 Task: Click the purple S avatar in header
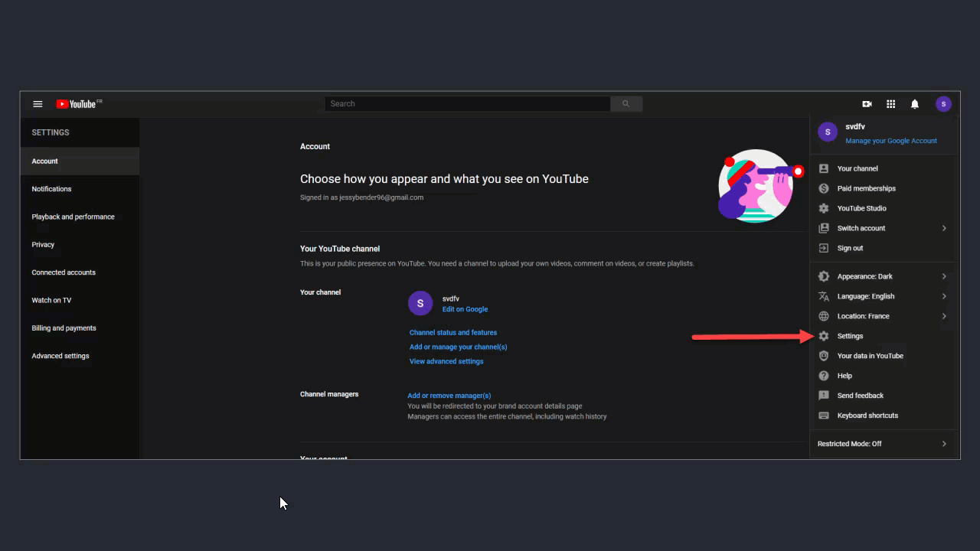click(943, 104)
